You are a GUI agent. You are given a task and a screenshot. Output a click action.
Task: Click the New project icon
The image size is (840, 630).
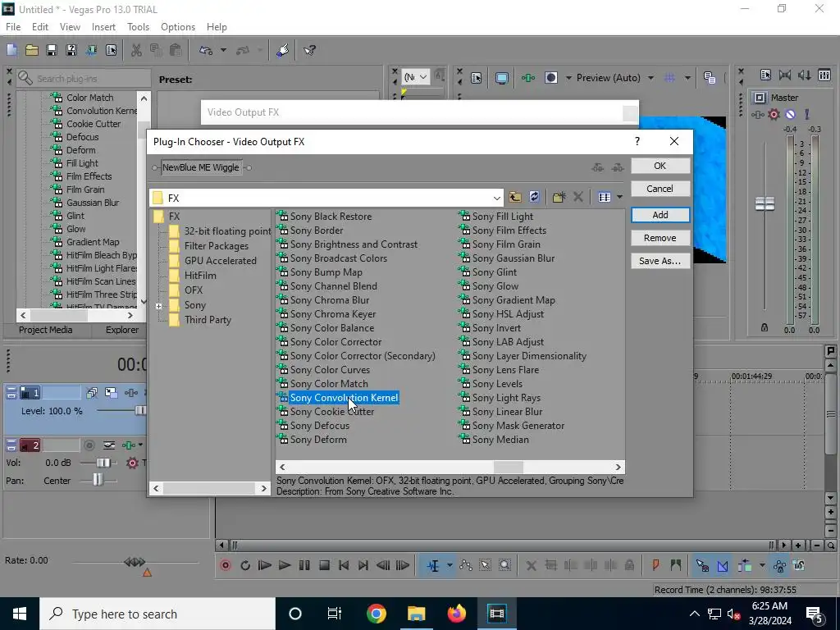[x=11, y=50]
